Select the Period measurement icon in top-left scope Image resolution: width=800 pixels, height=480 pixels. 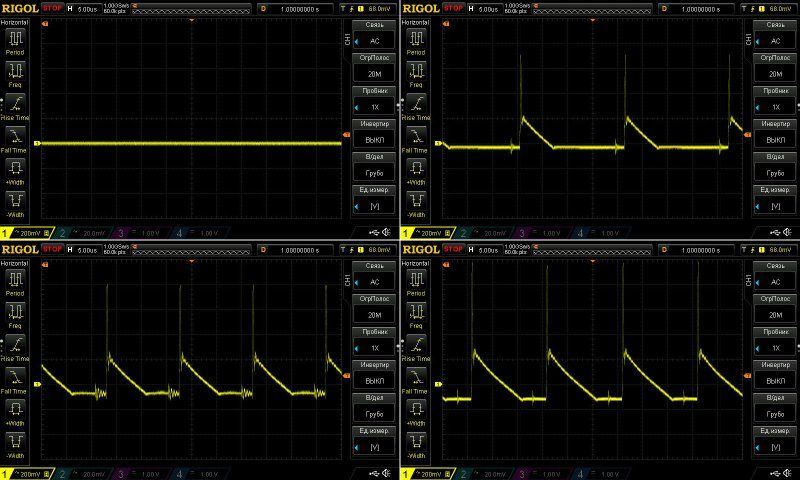point(15,39)
